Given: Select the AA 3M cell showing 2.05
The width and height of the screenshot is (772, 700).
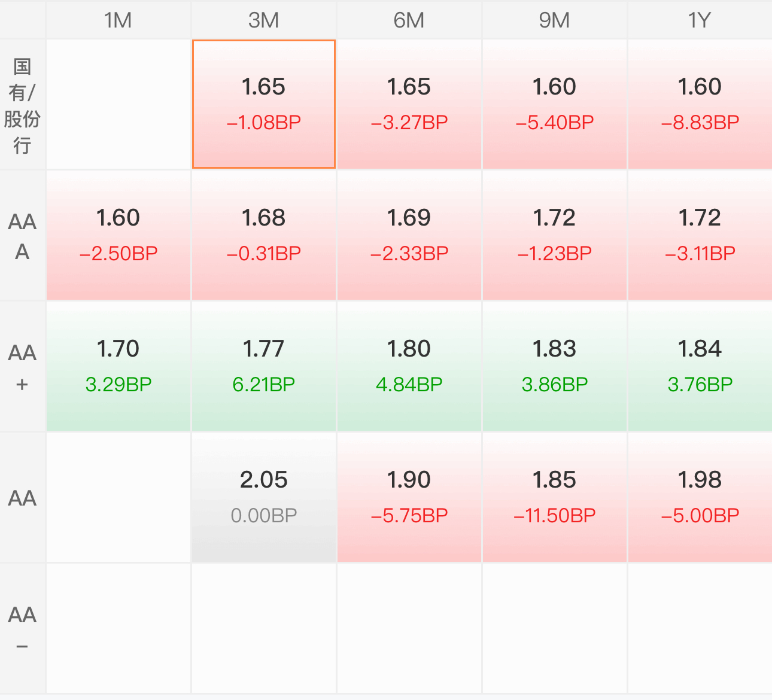Looking at the screenshot, I should [263, 497].
